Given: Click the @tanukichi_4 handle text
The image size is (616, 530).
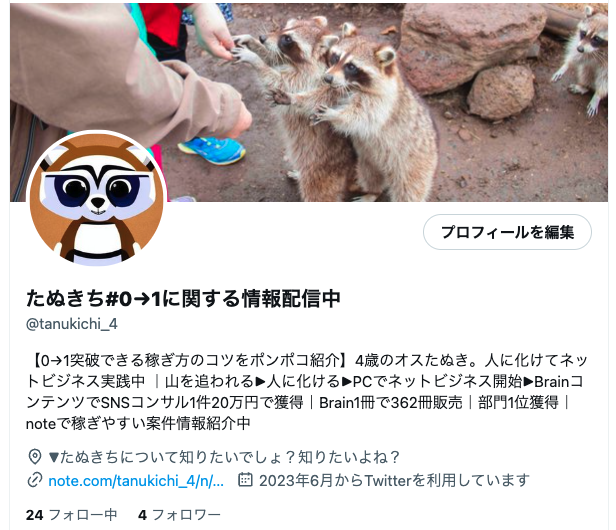Looking at the screenshot, I should pos(72,324).
